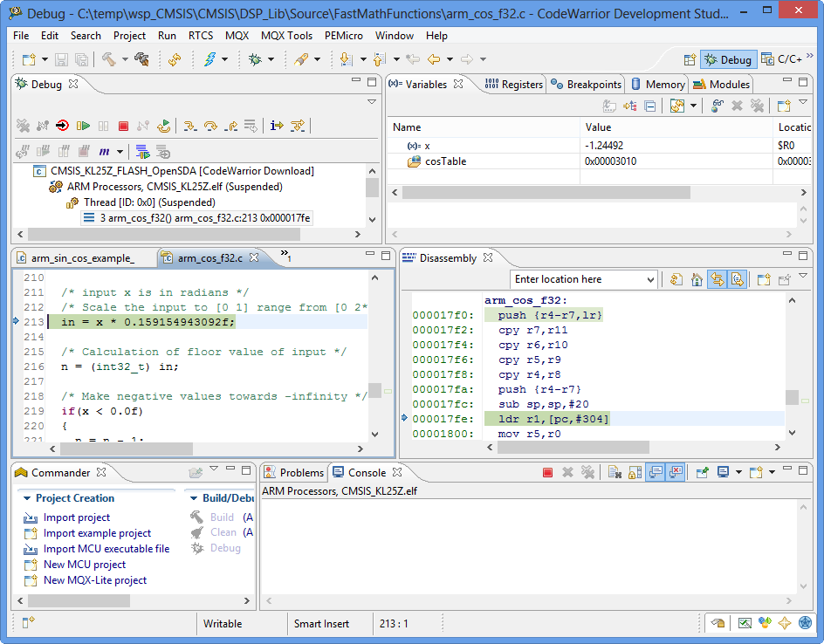The height and width of the screenshot is (644, 824).
Task: Open the 'Enter location here' dropdown
Action: [x=649, y=279]
